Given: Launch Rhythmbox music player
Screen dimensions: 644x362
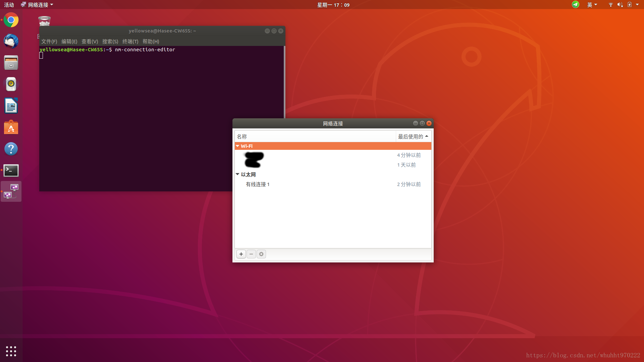Looking at the screenshot, I should click(11, 84).
